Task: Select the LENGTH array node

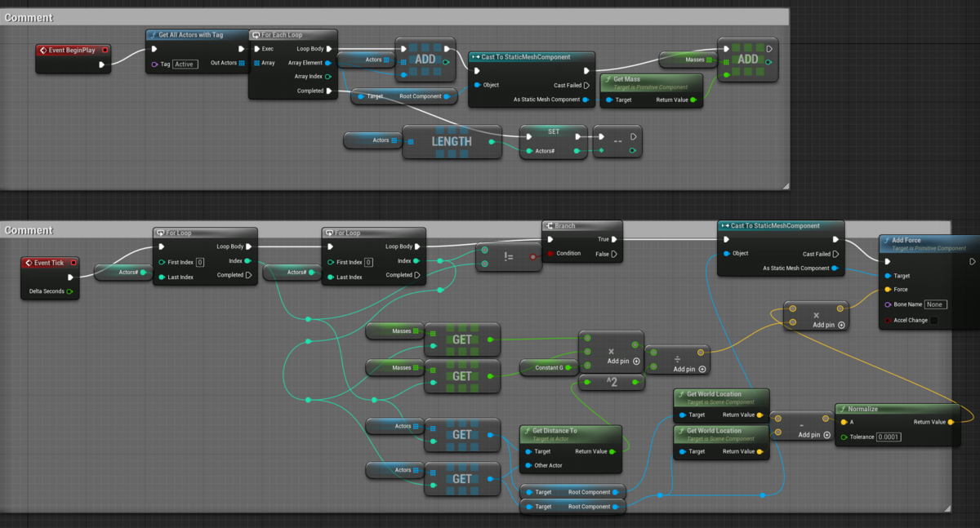Action: tap(451, 141)
